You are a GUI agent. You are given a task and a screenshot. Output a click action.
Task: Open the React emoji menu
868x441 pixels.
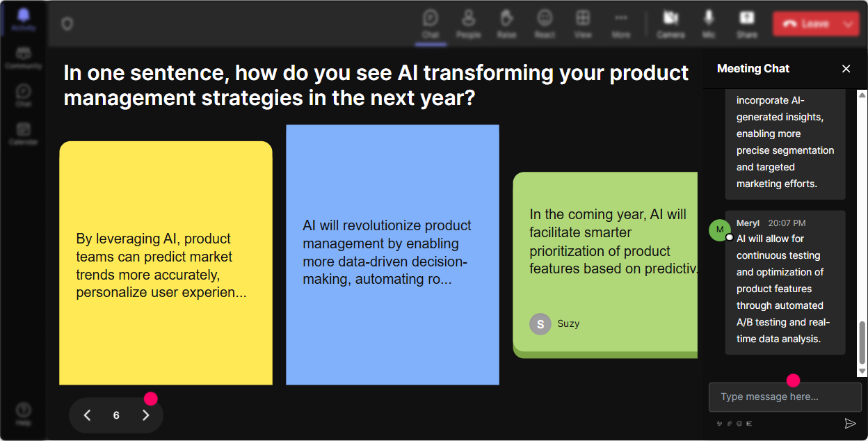(545, 24)
